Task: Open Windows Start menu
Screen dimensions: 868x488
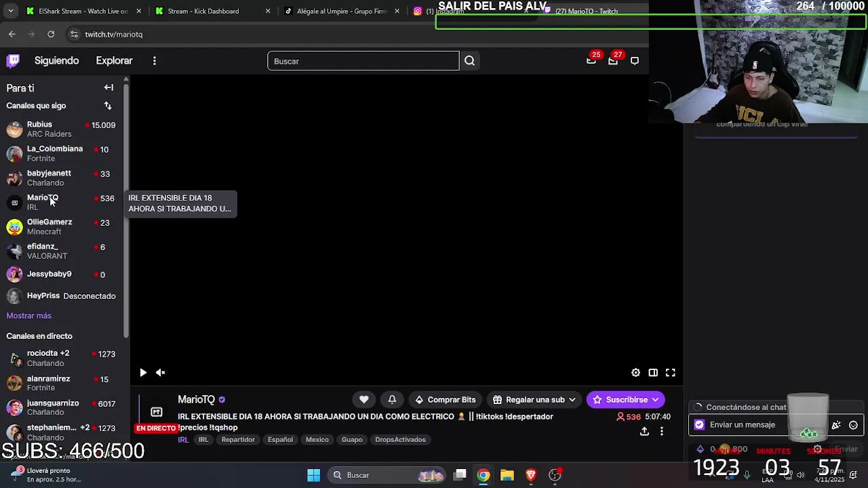Action: 313,475
